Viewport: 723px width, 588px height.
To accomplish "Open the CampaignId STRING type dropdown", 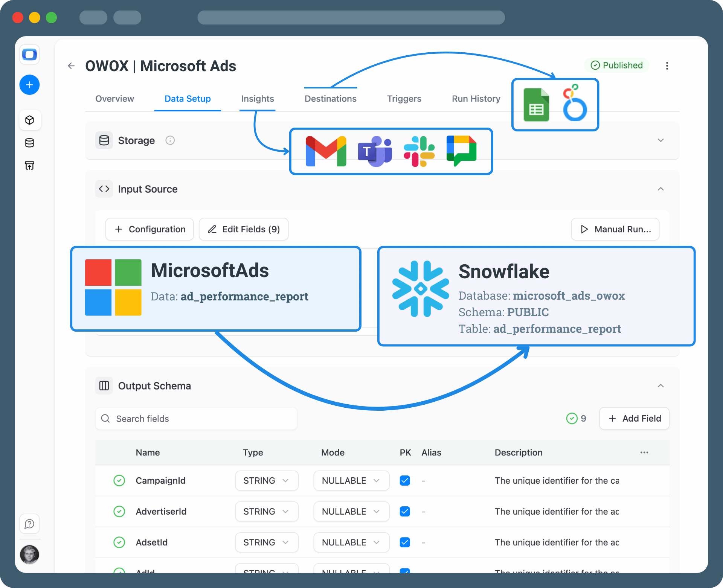I will (x=267, y=481).
